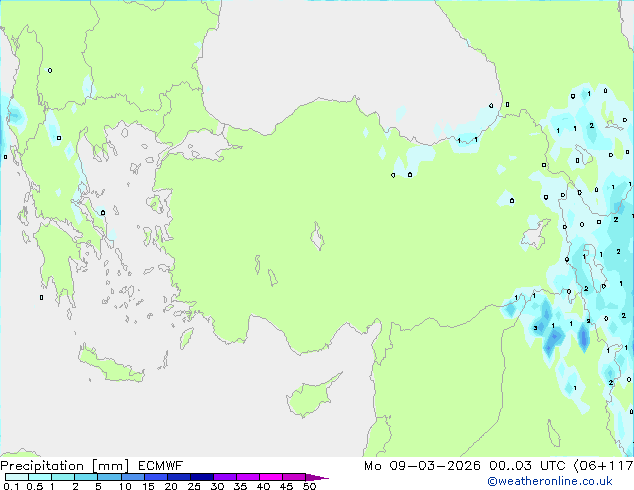Screen dimensions: 634x490
Task: Pick the 1–2 mm legend swatch
Action: (x=63, y=477)
